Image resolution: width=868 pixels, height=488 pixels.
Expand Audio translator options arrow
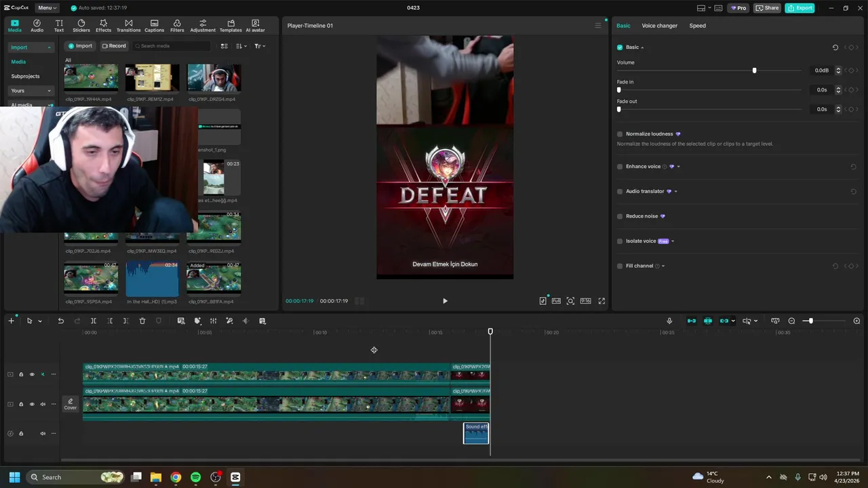[675, 191]
